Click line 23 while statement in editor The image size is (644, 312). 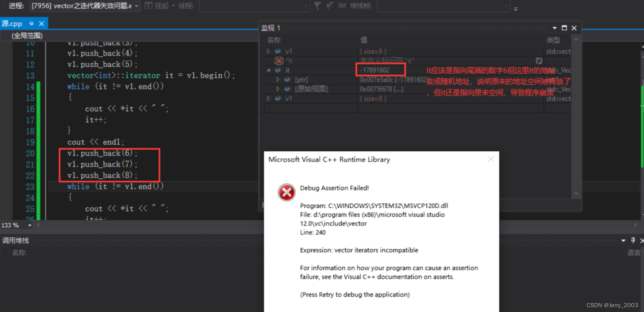tap(115, 187)
